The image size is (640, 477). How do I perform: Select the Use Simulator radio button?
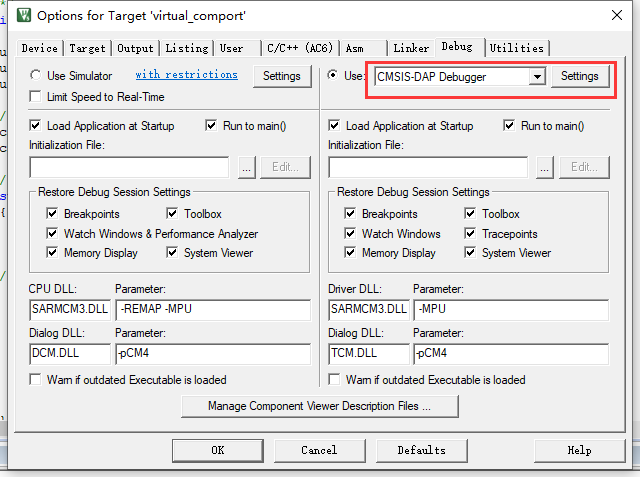point(36,75)
